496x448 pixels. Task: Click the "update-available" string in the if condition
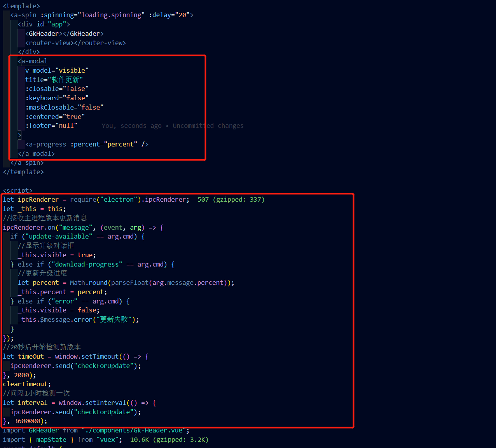[59, 237]
